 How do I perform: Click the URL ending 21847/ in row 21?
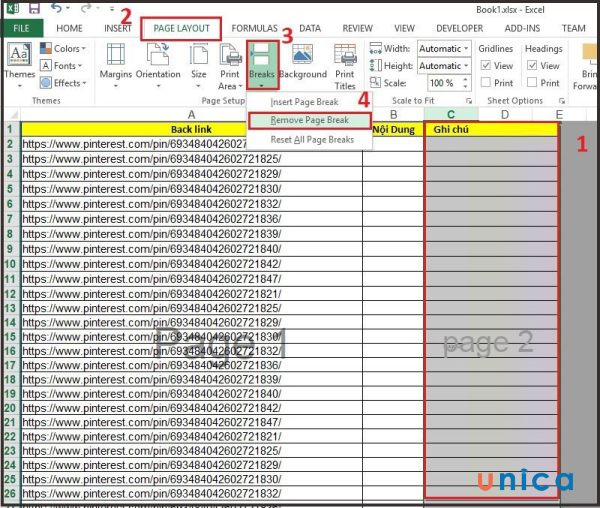pyautogui.click(x=152, y=422)
